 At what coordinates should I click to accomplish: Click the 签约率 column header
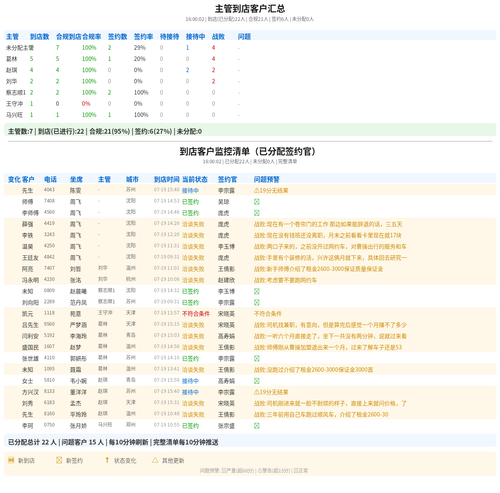[143, 36]
